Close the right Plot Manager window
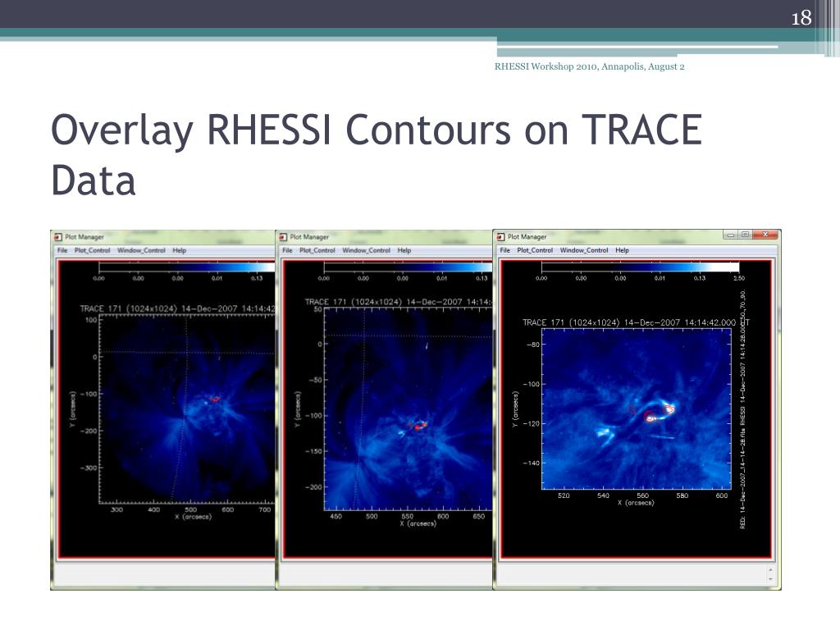This screenshot has width=840, height=630. [x=765, y=235]
